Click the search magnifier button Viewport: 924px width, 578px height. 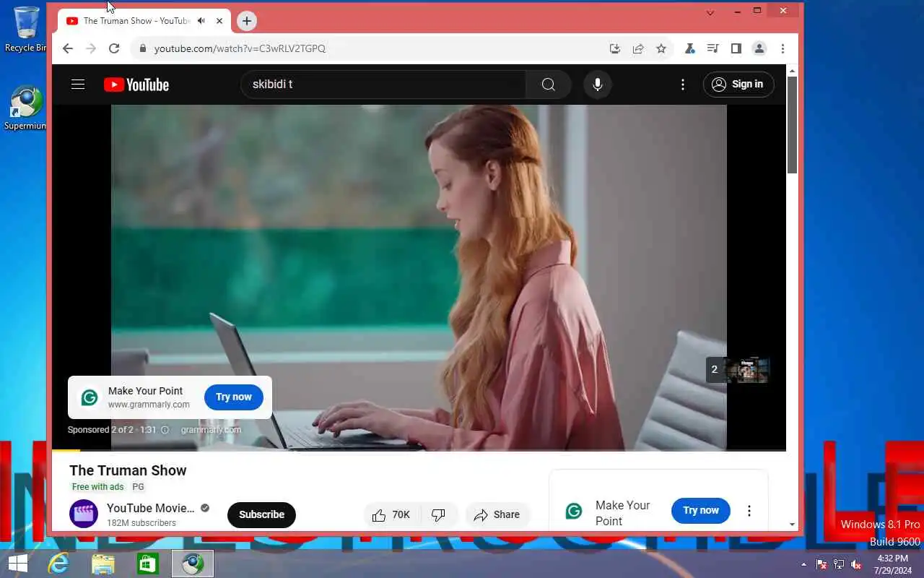pos(549,85)
